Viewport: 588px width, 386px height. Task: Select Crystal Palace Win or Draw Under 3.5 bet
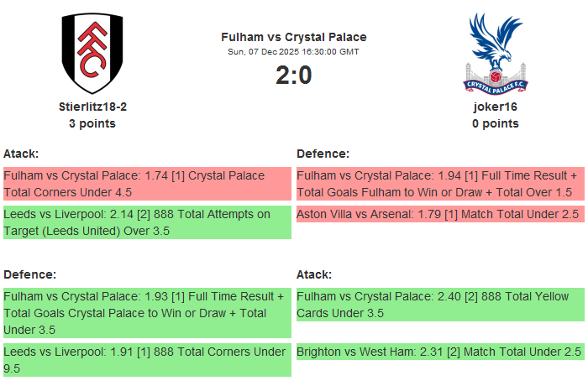(147, 313)
